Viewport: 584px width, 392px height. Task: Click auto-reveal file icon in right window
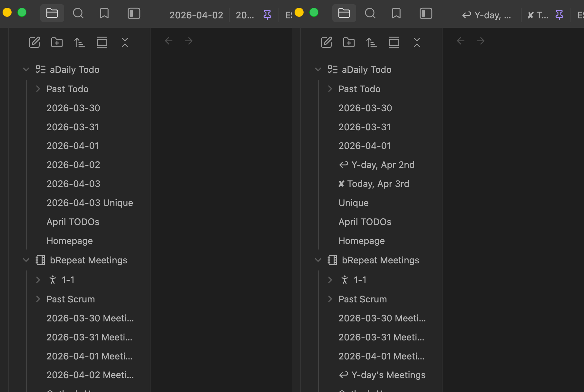(394, 42)
